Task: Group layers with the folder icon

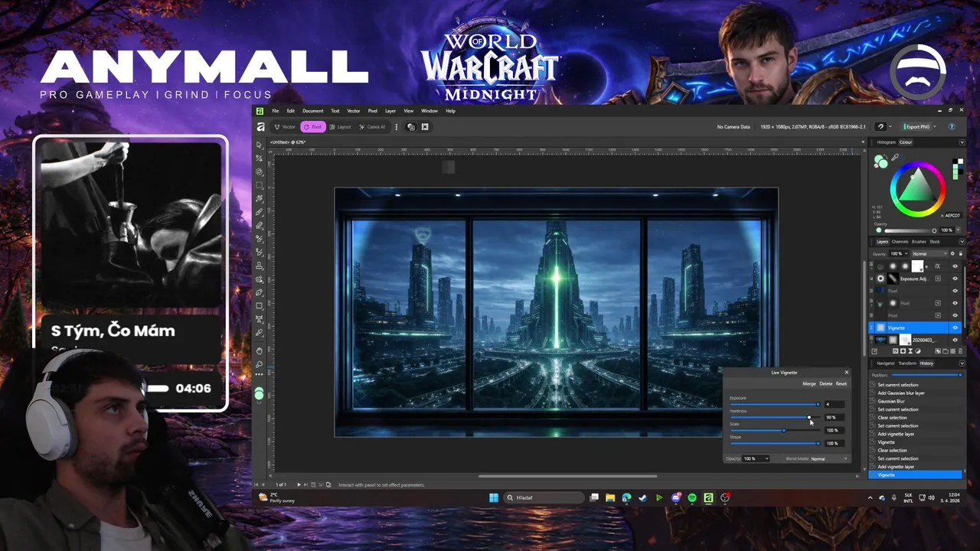Action: (x=946, y=350)
